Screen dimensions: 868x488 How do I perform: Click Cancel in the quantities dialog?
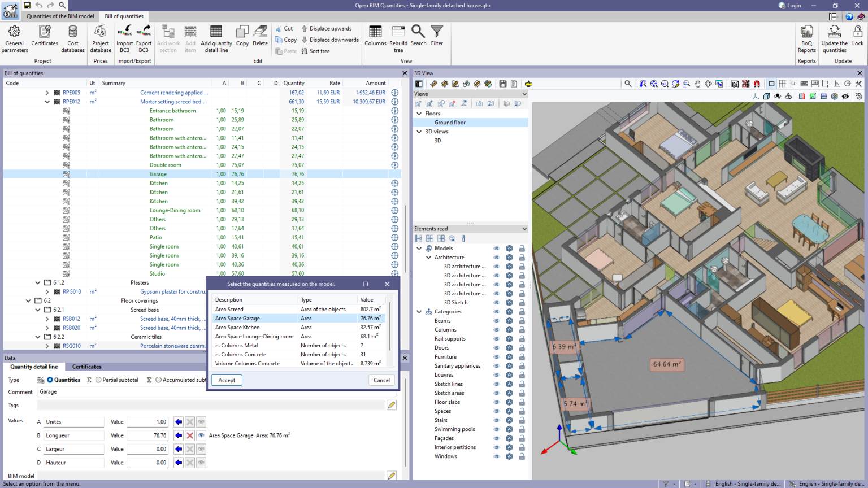(x=381, y=380)
